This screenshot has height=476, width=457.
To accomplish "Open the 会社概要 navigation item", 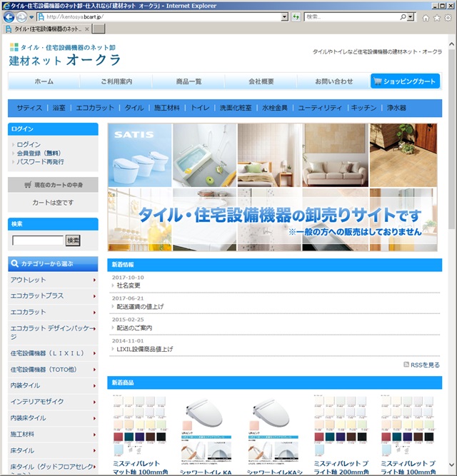I will click(261, 81).
